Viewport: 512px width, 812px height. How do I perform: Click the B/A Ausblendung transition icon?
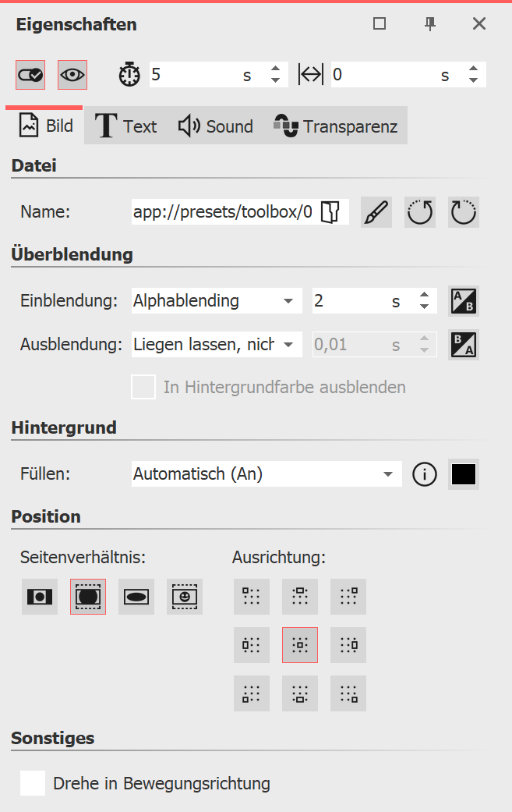pyautogui.click(x=463, y=344)
